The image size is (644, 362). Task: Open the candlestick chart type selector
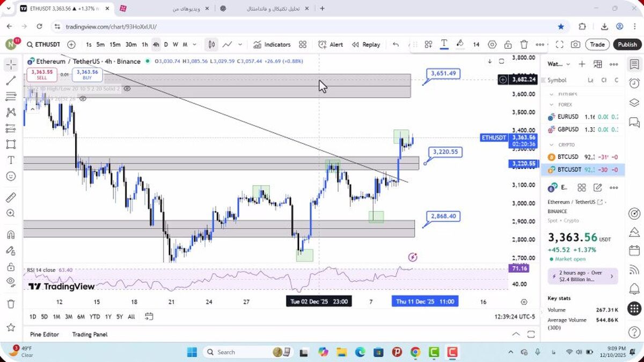tap(212, 45)
